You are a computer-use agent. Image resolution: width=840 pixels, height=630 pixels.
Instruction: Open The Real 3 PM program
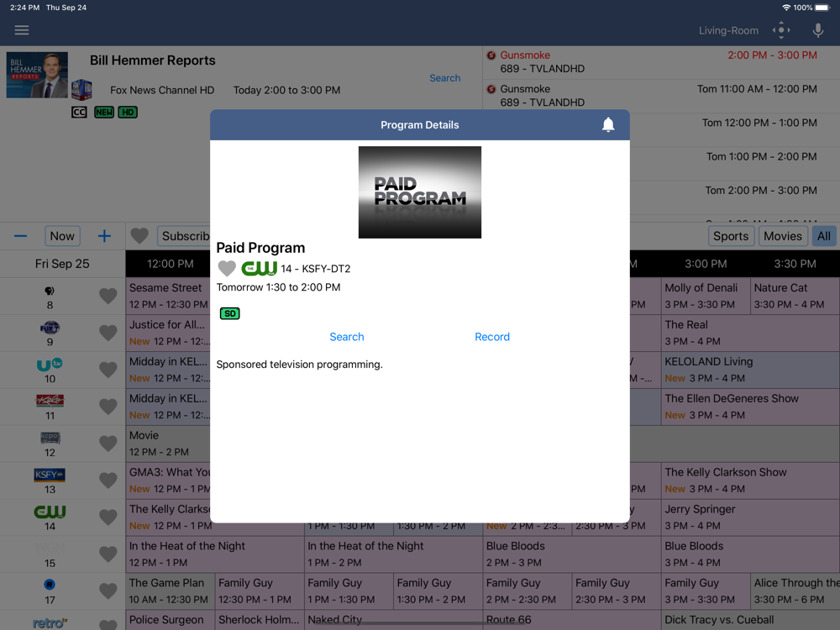(750, 333)
